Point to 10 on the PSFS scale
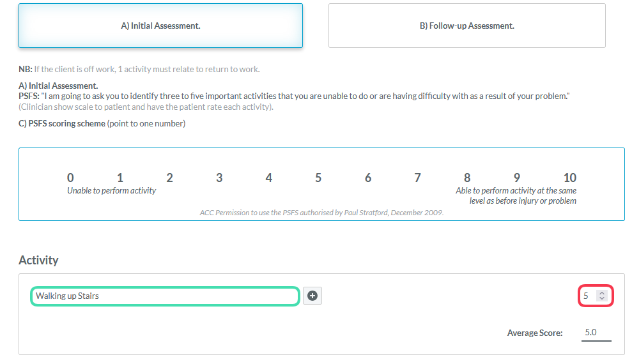This screenshot has height=364, width=632. pos(570,178)
